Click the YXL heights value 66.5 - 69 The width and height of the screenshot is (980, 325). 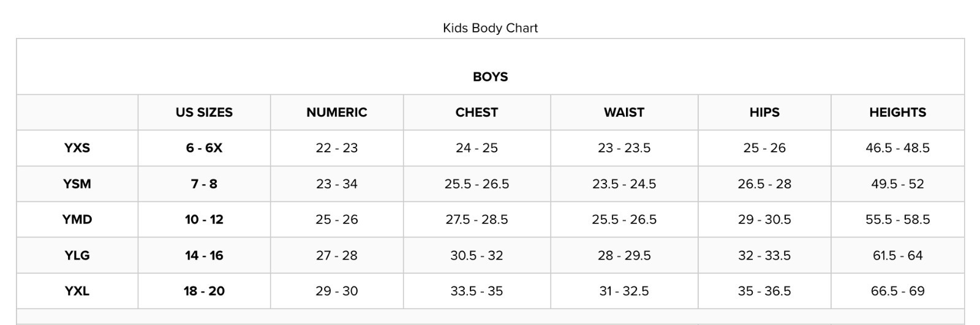[x=897, y=291]
